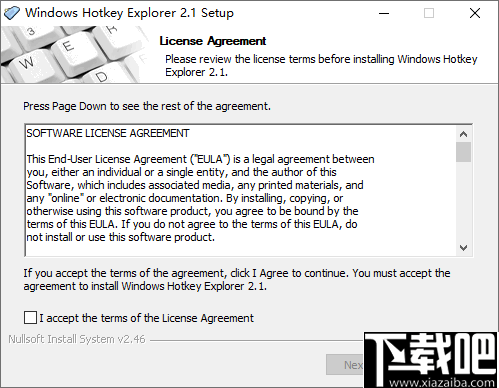Click 'This End-User License Agreement' line
The width and height of the screenshot is (499, 388).
click(x=200, y=159)
